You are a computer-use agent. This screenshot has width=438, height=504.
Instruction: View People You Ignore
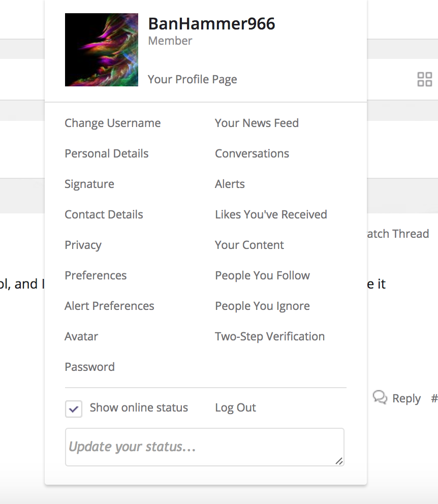[262, 306]
